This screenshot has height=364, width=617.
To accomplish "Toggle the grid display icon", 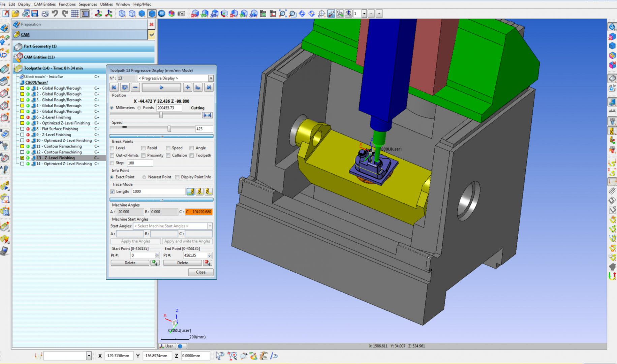I will 75,13.
